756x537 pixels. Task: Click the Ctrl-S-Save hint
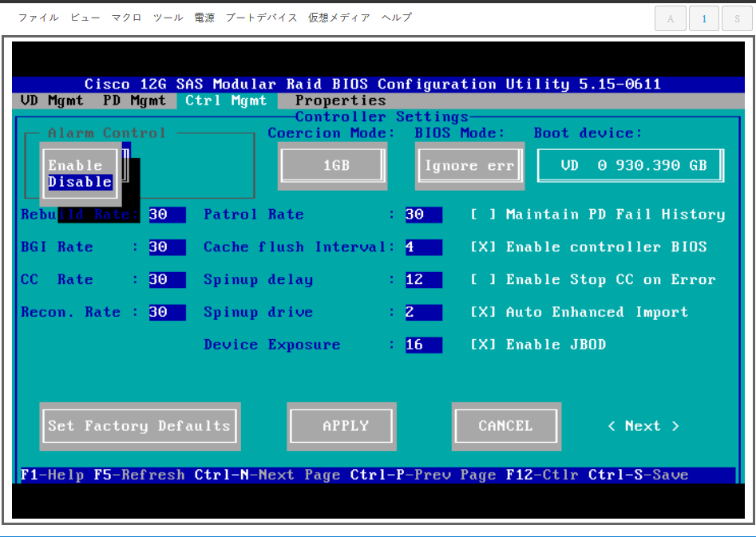(639, 476)
